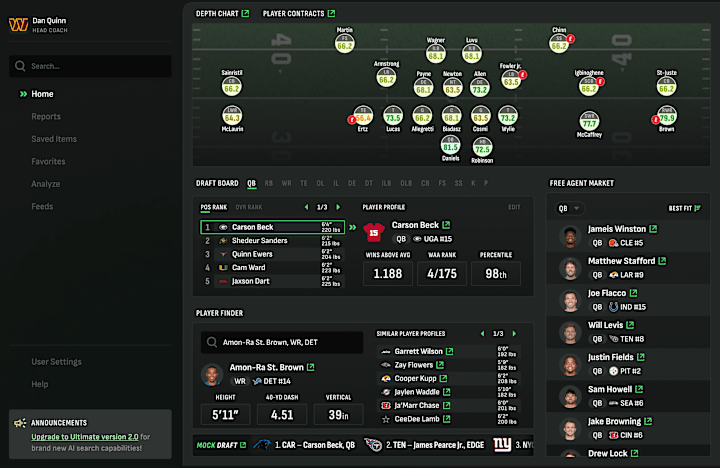Image resolution: width=720 pixels, height=468 pixels.
Task: Open Zay Flowers's profile link icon
Action: (x=440, y=365)
